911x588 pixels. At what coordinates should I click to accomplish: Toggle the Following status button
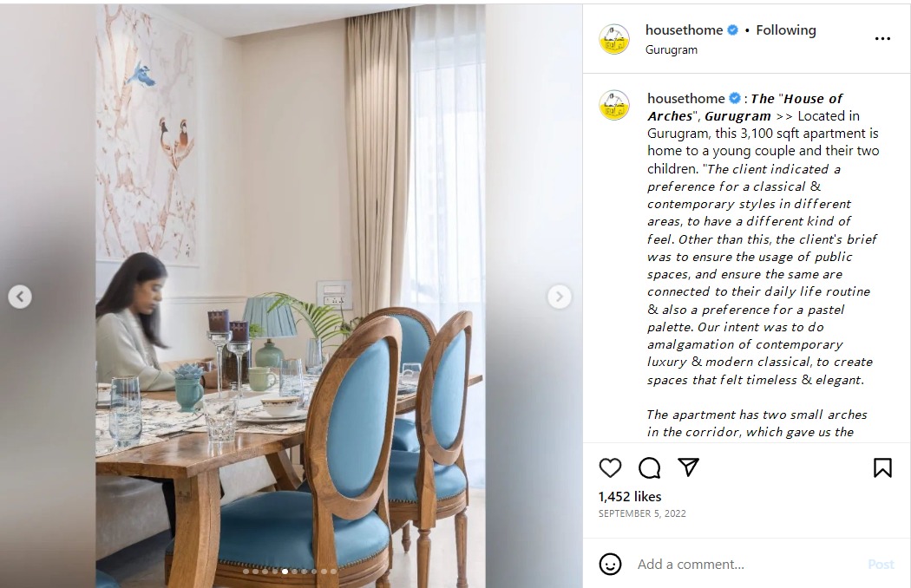[x=785, y=30]
